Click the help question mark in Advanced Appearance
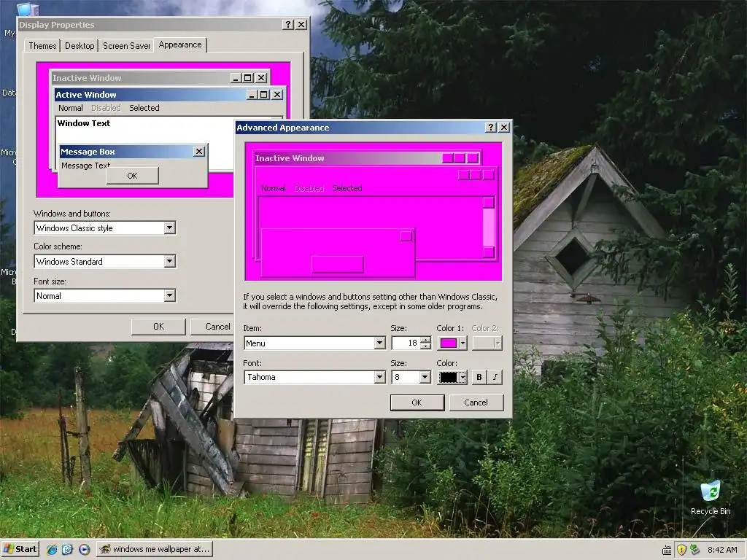Screen dimensions: 747x560 (491, 127)
